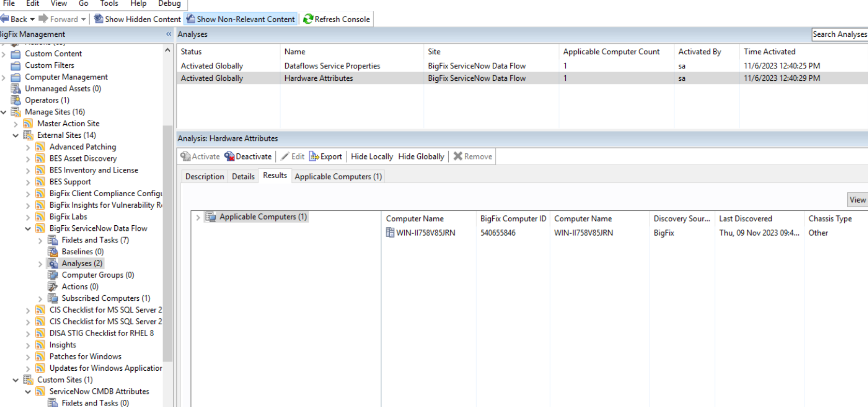
Task: Collapse the BigFix ServiceNow Data Flow node
Action: click(28, 229)
